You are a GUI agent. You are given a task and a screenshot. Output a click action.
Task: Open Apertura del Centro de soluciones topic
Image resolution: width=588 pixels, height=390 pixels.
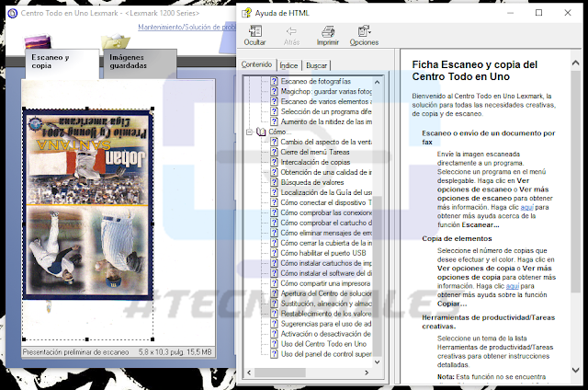[x=326, y=293]
